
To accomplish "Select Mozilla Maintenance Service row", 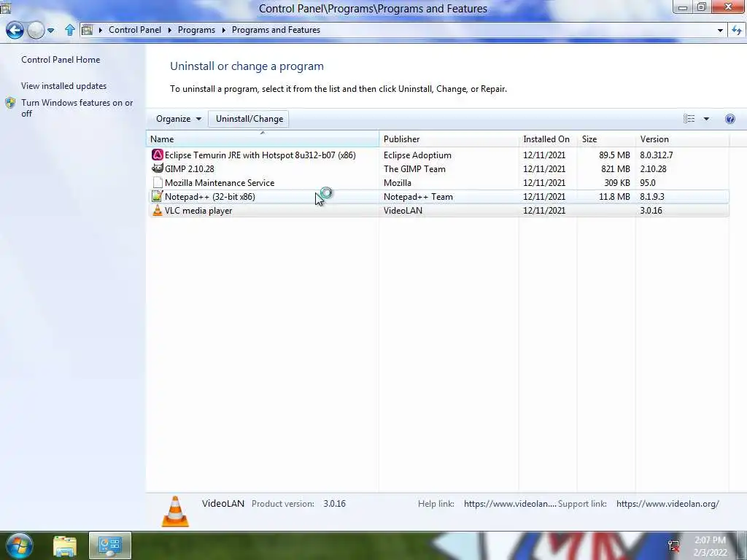I will point(438,182).
